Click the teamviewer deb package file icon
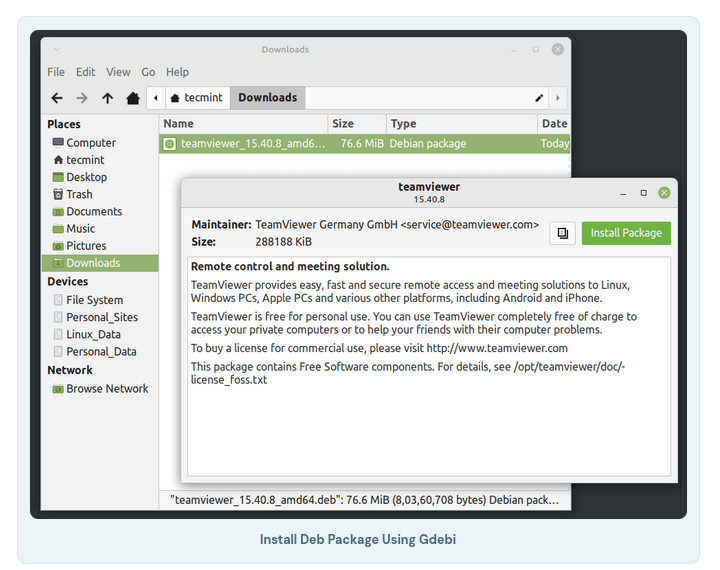The height and width of the screenshot is (570, 720). (x=169, y=144)
